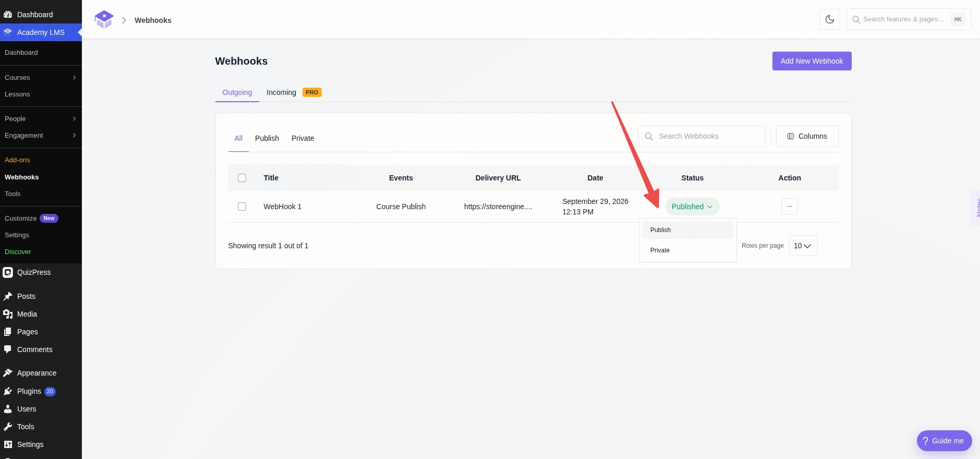Open Lessons in Academy LMS sidebar
The width and height of the screenshot is (980, 459).
[17, 94]
